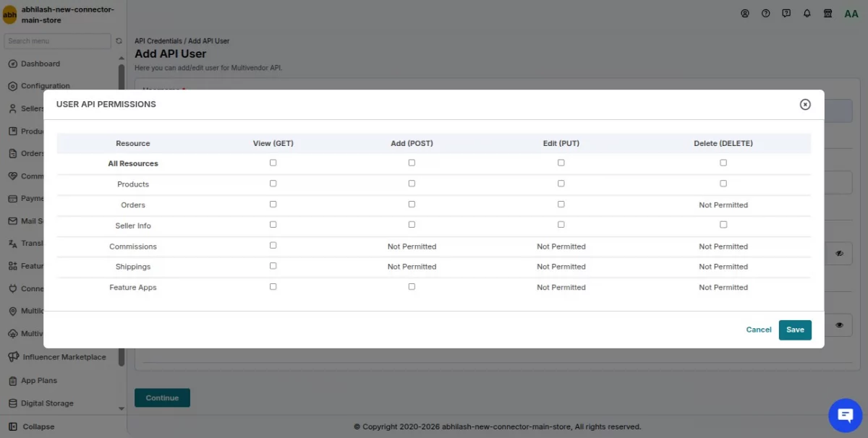Click Not Permitted under Edit for Feature Apps

pyautogui.click(x=561, y=288)
